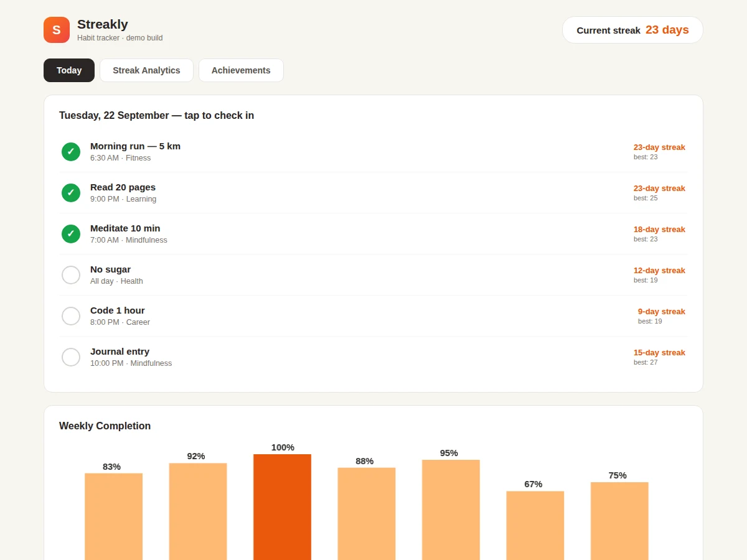Click the Streakly app title
The image size is (747, 560).
pyautogui.click(x=103, y=24)
